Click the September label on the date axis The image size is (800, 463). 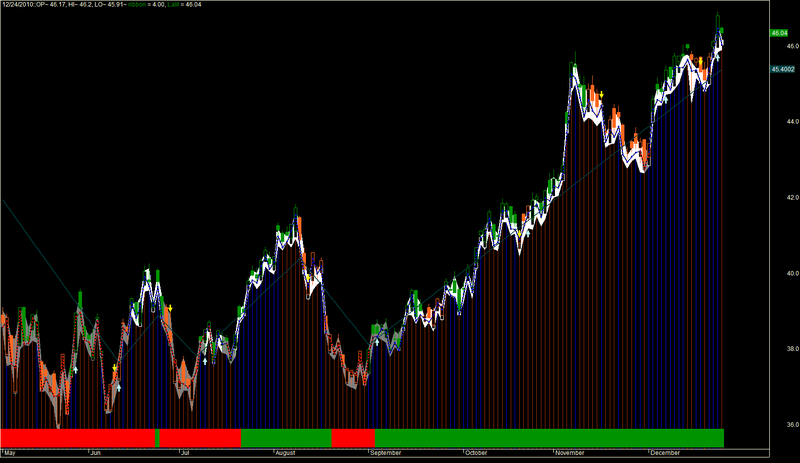pyautogui.click(x=386, y=453)
